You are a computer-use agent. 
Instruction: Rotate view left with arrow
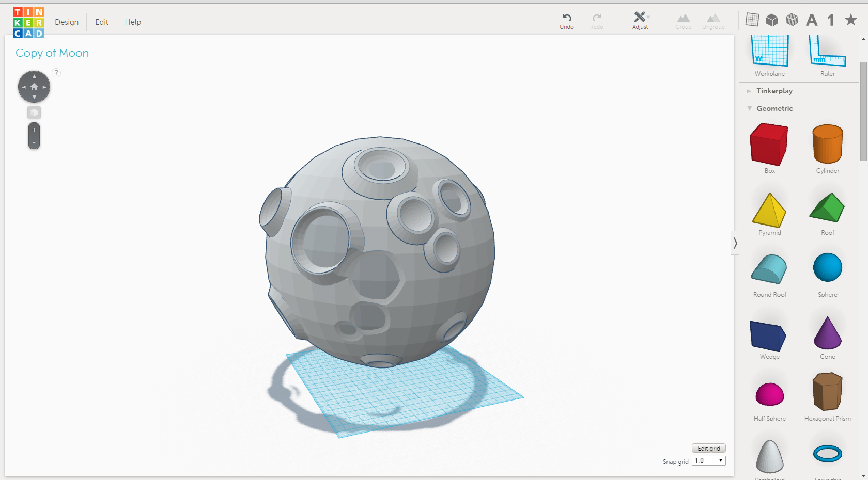pyautogui.click(x=24, y=87)
